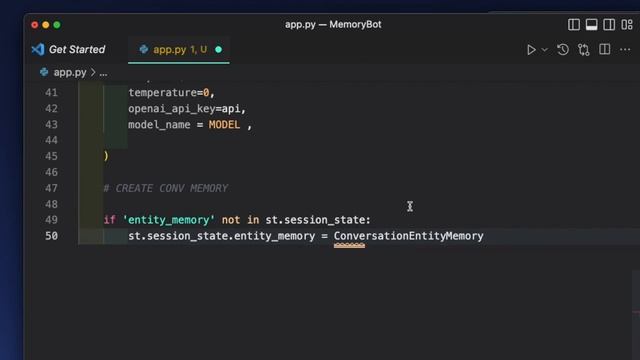Split the editor right
Image resolution: width=640 pixels, height=360 pixels.
604,49
